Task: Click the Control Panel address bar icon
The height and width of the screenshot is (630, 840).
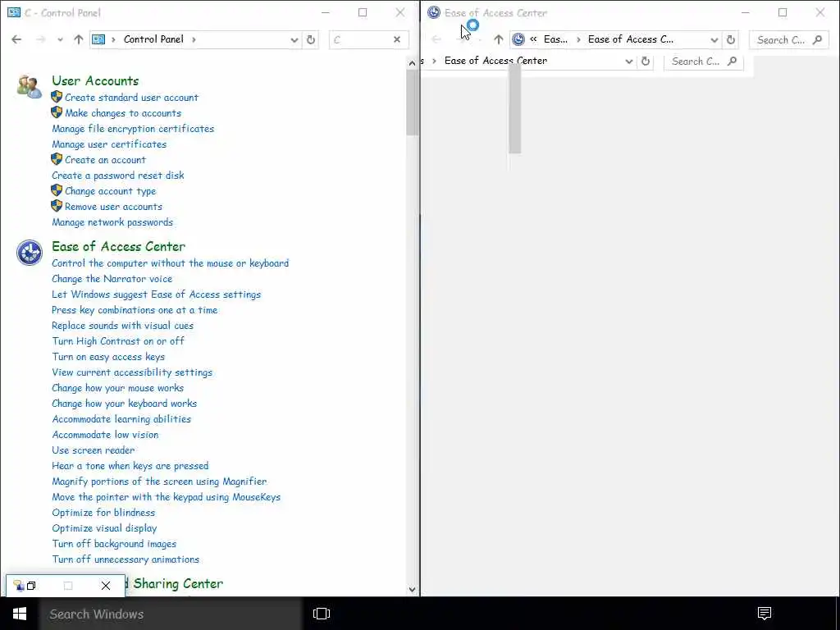Action: (x=98, y=39)
